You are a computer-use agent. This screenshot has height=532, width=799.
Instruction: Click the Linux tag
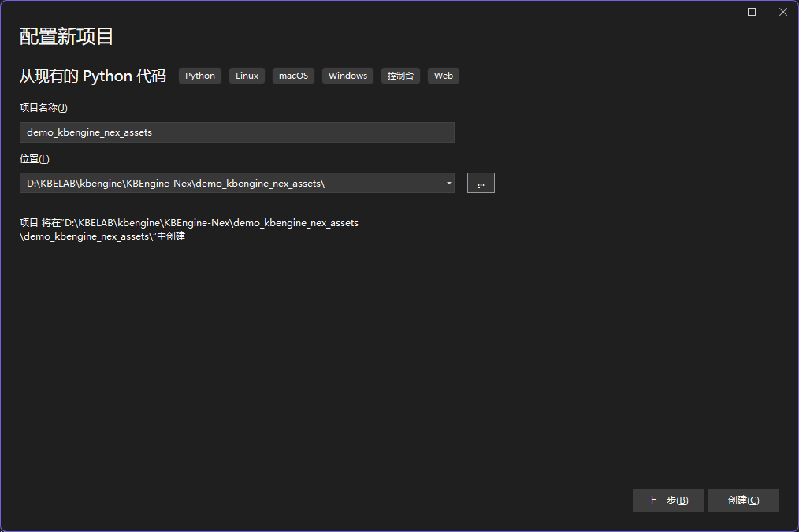tap(247, 76)
